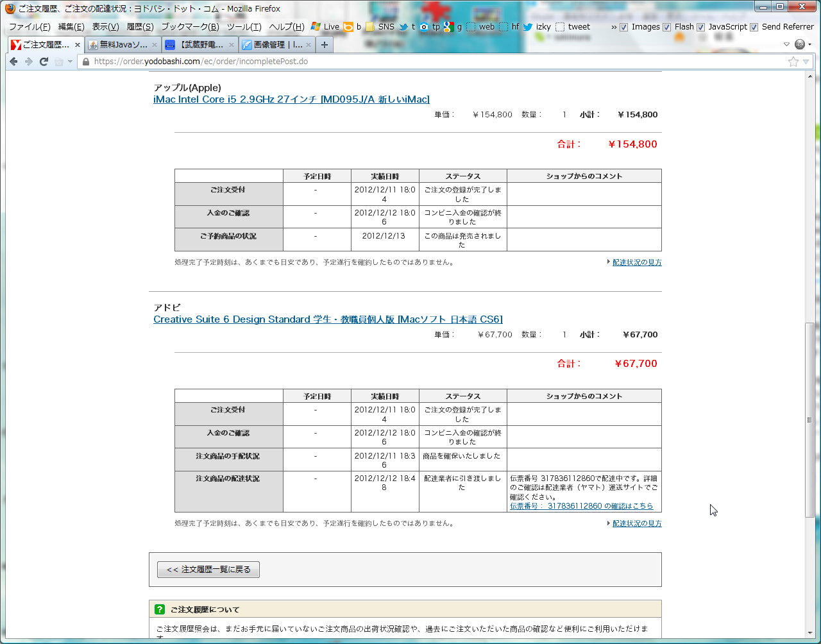Open the 'tweet' bookmark
The height and width of the screenshot is (644, 821).
[573, 27]
